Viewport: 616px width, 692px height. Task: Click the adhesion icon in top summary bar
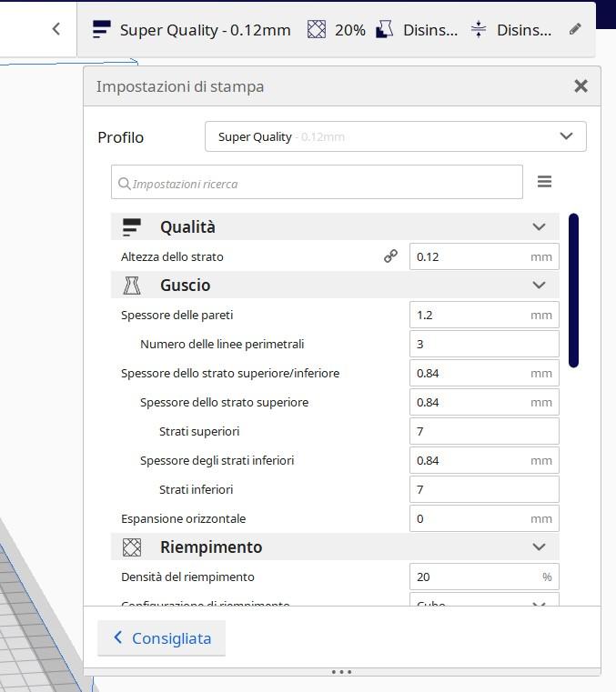[x=479, y=29]
